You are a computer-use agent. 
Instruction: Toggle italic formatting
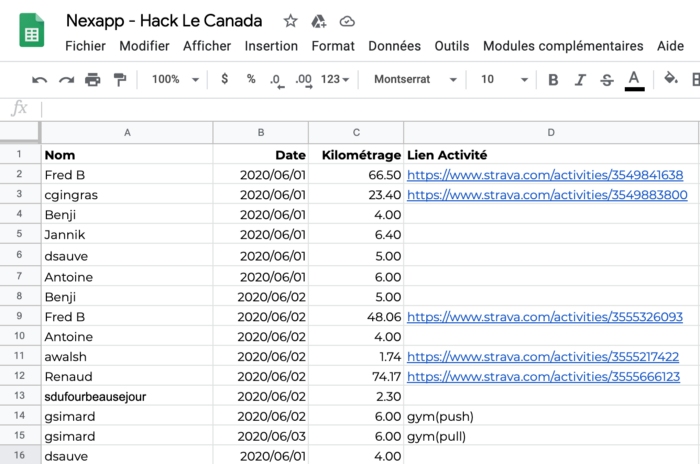click(580, 79)
